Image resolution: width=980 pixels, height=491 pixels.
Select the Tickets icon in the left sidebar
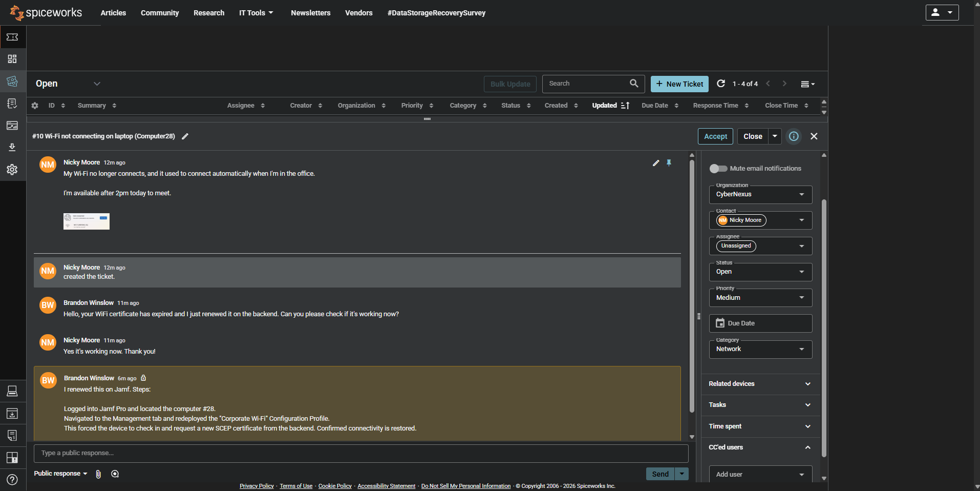click(x=12, y=81)
